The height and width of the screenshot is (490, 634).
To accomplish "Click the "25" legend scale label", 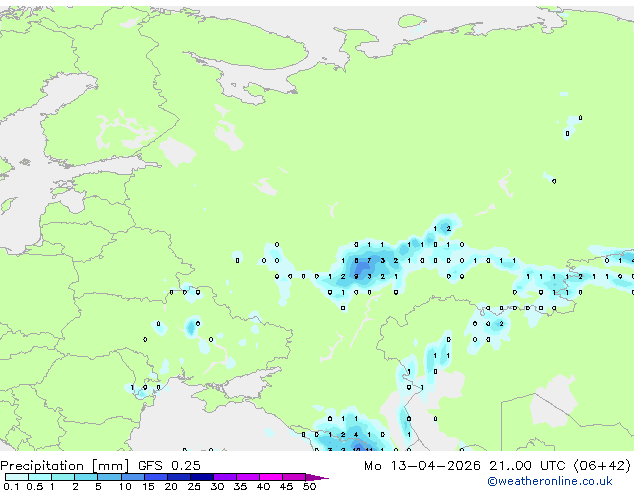I will 194,486.
